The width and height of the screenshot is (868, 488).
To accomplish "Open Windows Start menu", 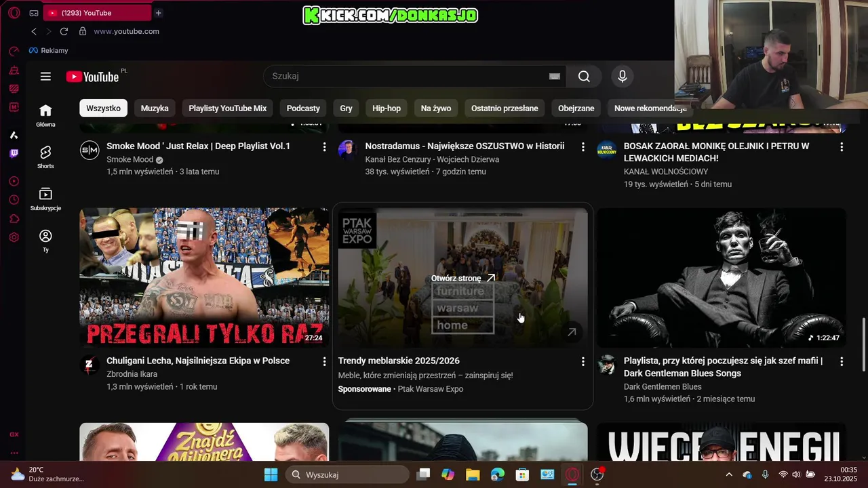I will [x=271, y=474].
